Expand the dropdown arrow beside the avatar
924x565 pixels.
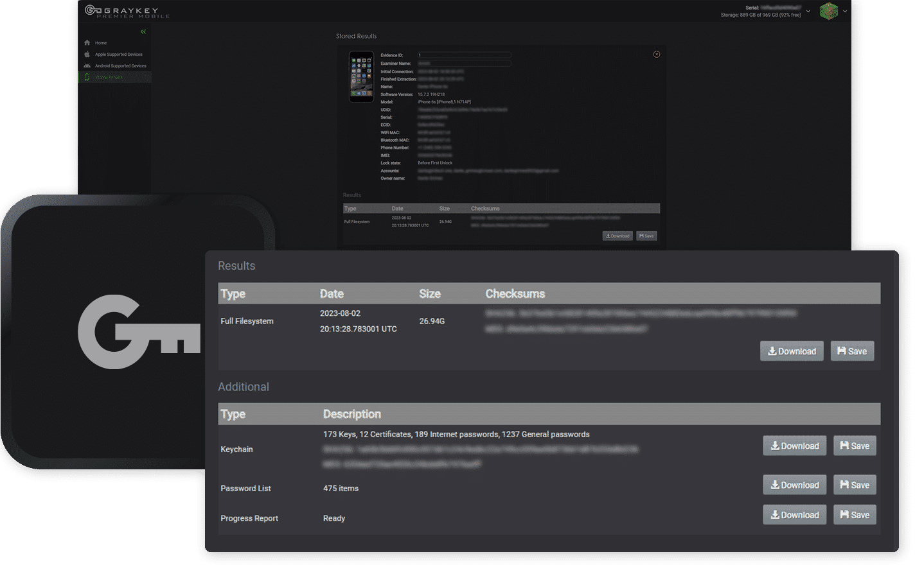pos(845,11)
